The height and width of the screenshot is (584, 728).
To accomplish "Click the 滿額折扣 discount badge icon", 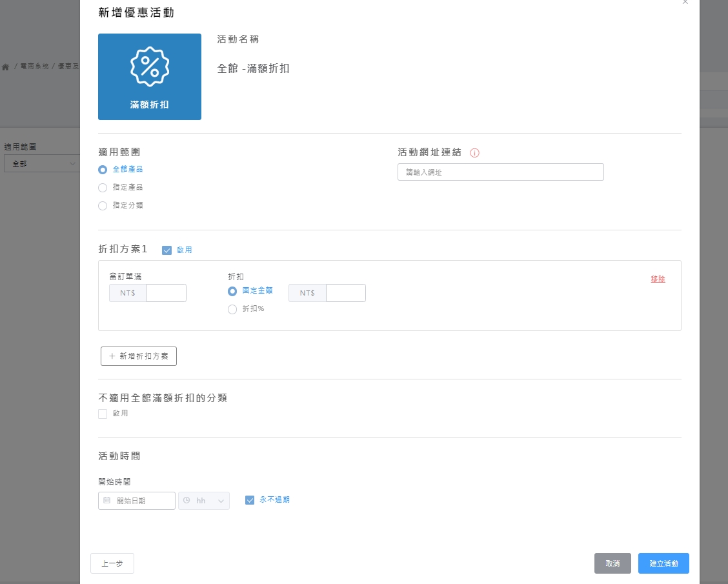I will (150, 66).
